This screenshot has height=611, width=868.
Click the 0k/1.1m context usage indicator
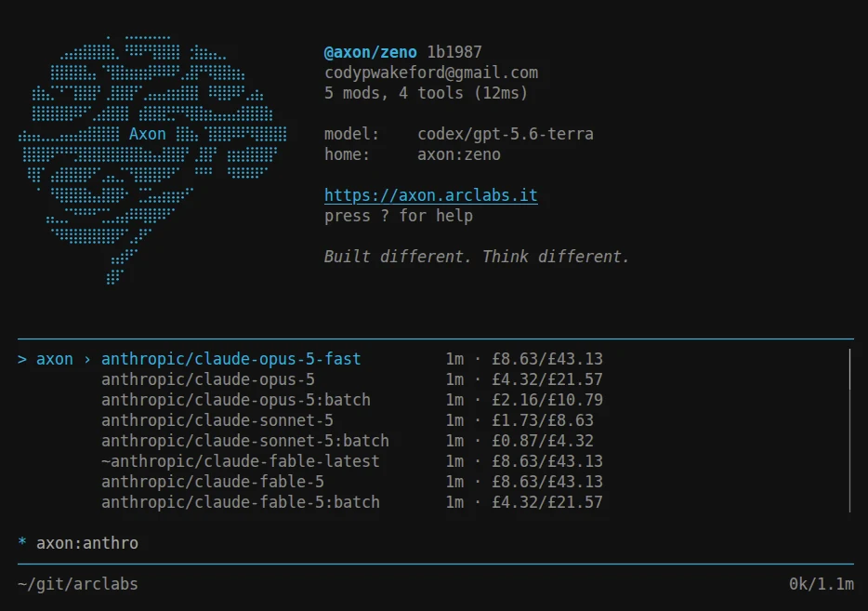(822, 584)
